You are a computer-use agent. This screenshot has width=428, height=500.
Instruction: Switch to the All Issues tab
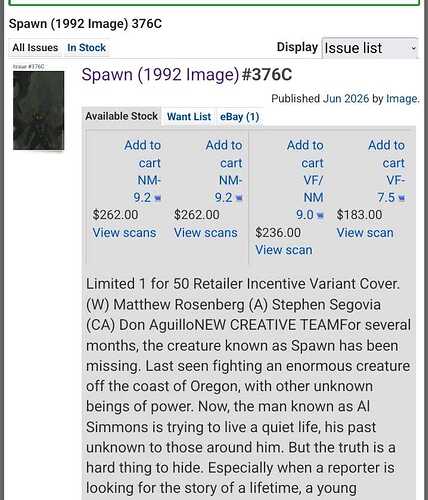pyautogui.click(x=35, y=48)
